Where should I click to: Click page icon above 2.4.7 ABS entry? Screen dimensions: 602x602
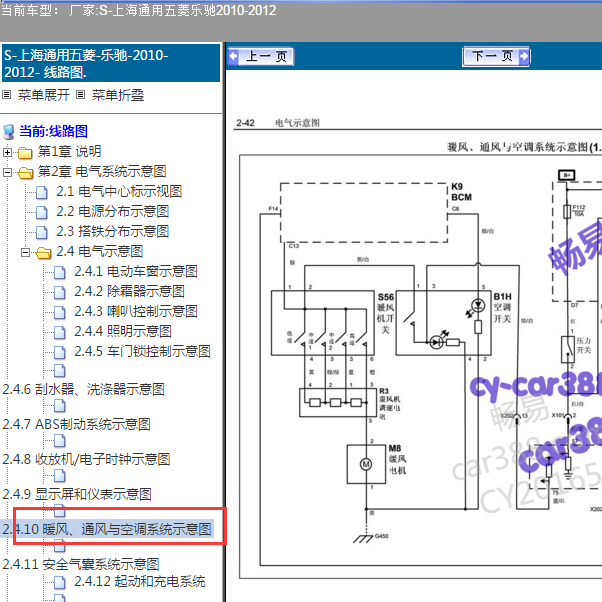tap(60, 406)
